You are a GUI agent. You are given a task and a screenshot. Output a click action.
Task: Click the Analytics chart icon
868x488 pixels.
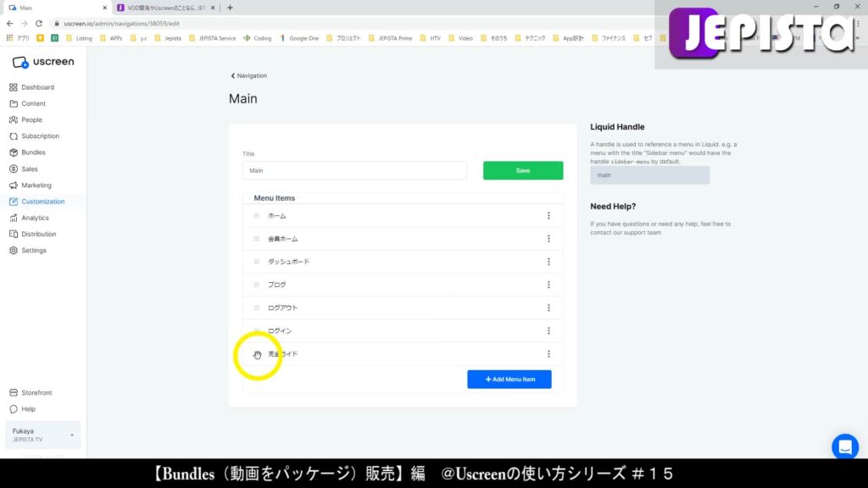click(14, 218)
